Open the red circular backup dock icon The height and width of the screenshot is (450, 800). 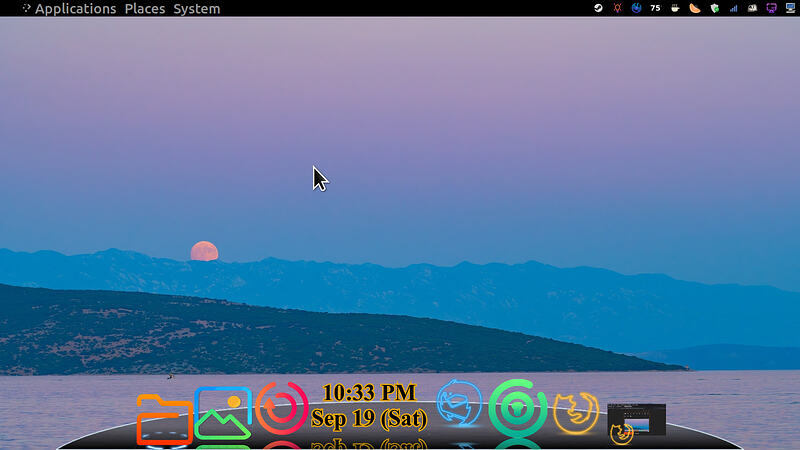coord(281,408)
